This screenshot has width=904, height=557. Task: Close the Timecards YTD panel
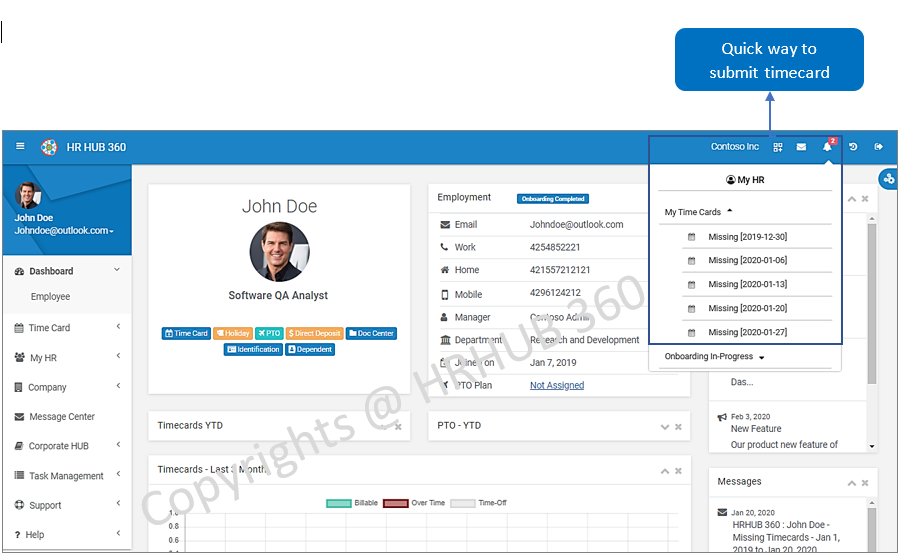tap(398, 427)
